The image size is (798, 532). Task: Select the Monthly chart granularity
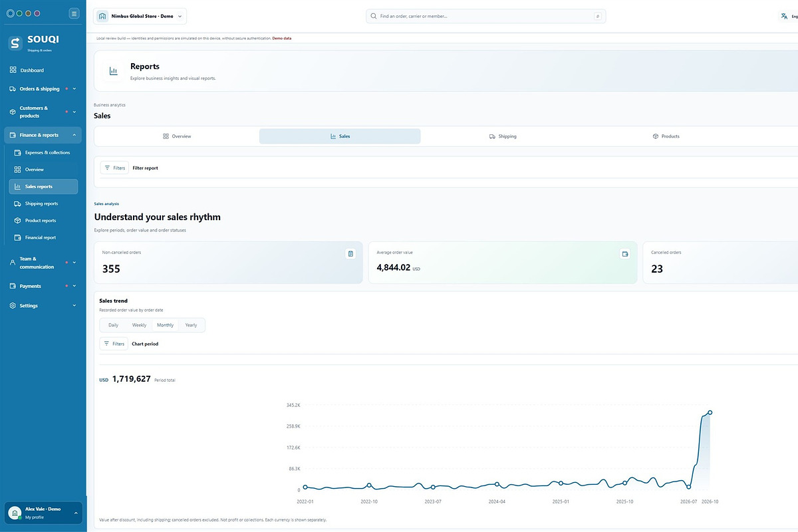coord(165,325)
